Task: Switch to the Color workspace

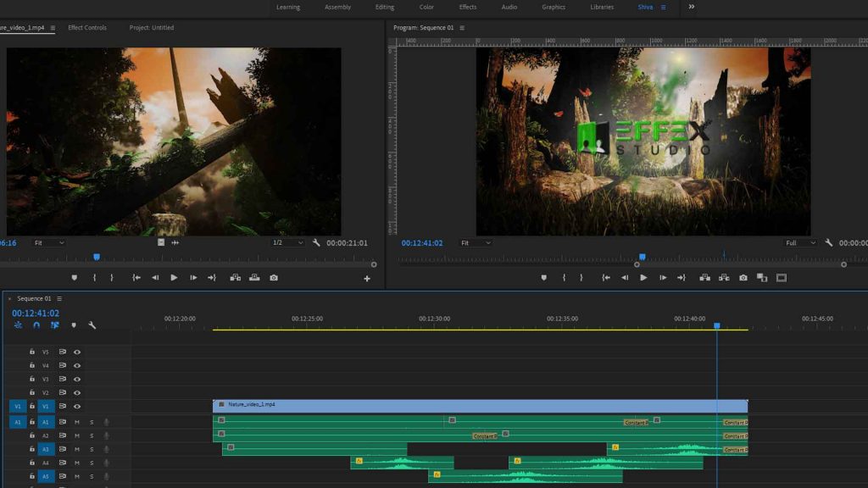Action: [427, 7]
